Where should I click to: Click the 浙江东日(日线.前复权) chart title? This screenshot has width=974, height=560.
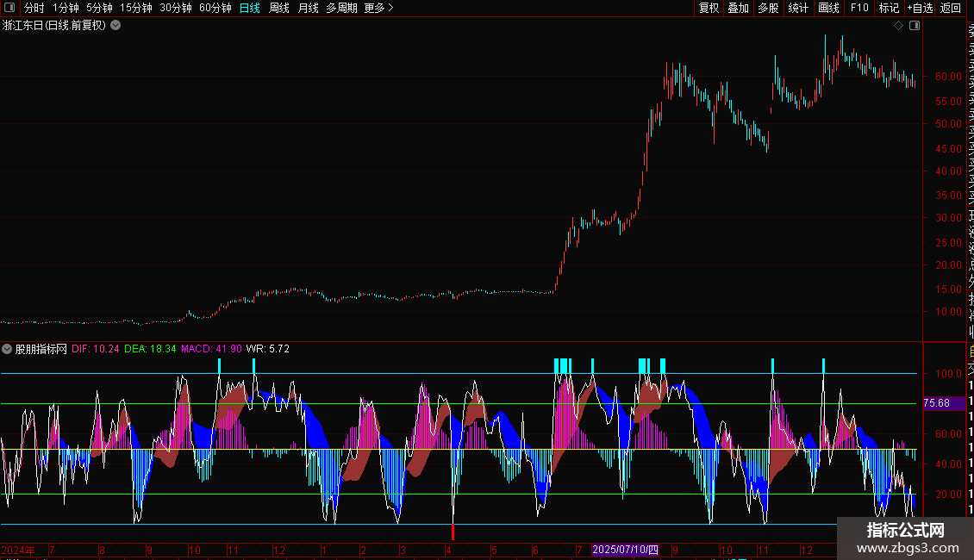(x=54, y=26)
